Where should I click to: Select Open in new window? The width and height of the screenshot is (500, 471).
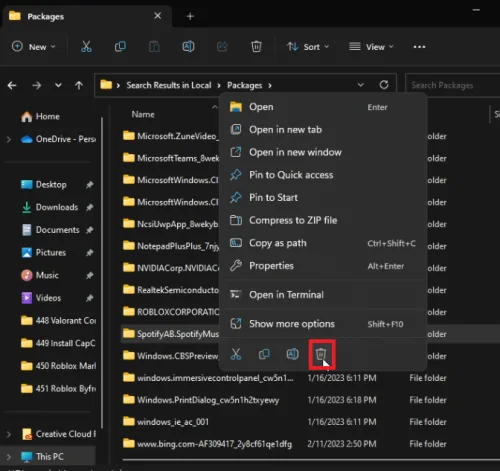323,152
